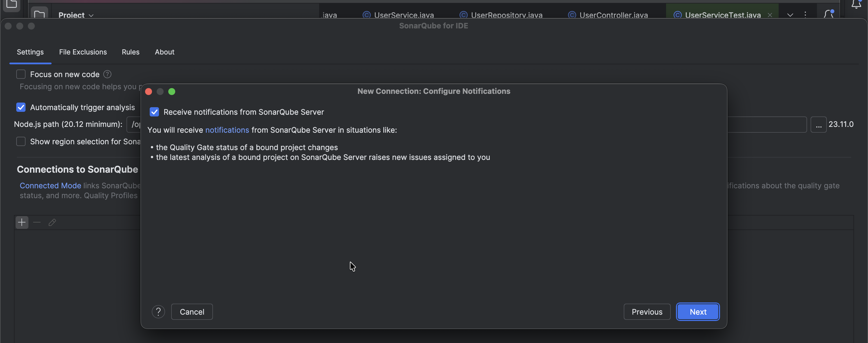The width and height of the screenshot is (868, 343).
Task: Open help tooltip beside Focus on new code
Action: click(108, 74)
